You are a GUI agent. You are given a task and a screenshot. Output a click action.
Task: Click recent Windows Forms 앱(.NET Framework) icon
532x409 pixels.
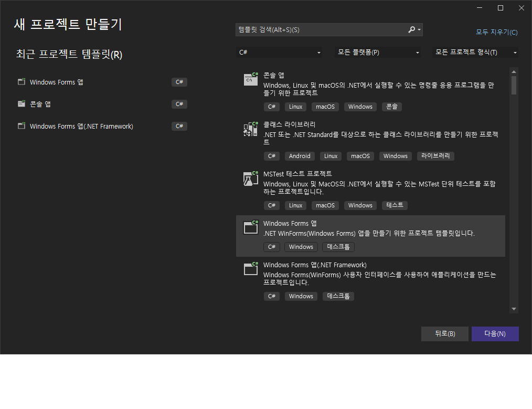pyautogui.click(x=22, y=126)
